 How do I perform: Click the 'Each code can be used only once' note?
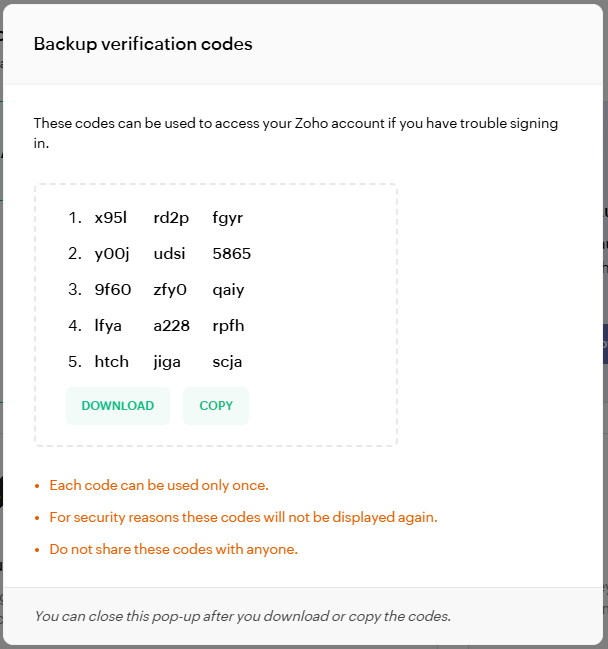(x=159, y=485)
